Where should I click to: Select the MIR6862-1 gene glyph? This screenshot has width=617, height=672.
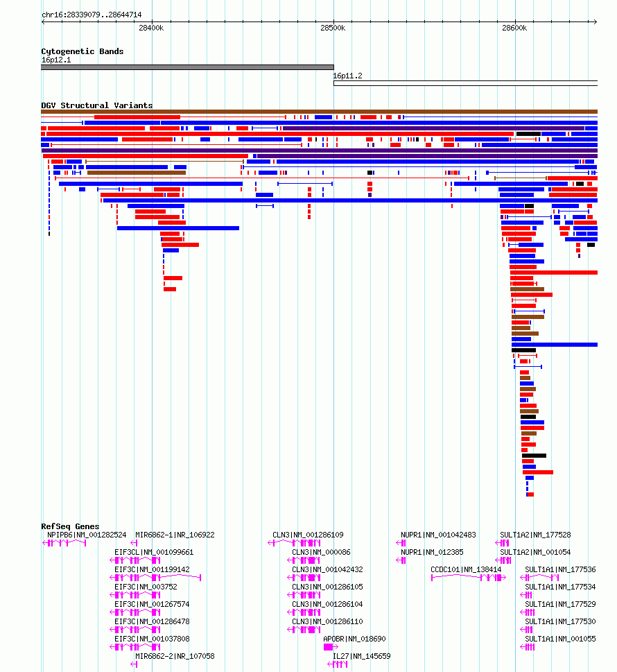(x=134, y=543)
